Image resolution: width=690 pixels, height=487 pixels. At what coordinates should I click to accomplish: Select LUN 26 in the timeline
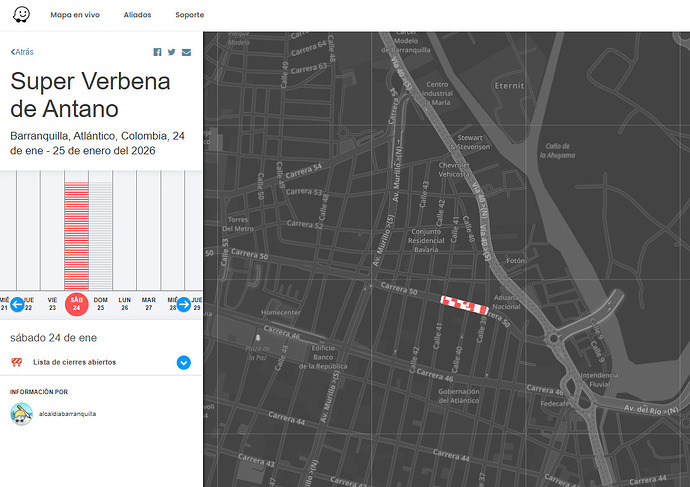pyautogui.click(x=125, y=303)
